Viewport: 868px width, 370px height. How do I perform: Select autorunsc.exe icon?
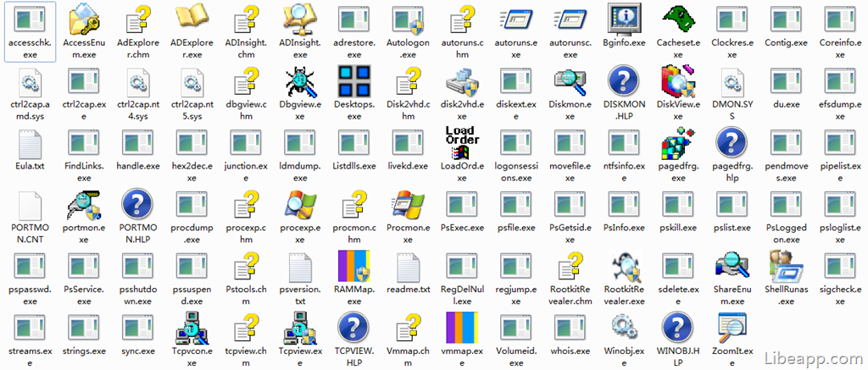pos(570,19)
